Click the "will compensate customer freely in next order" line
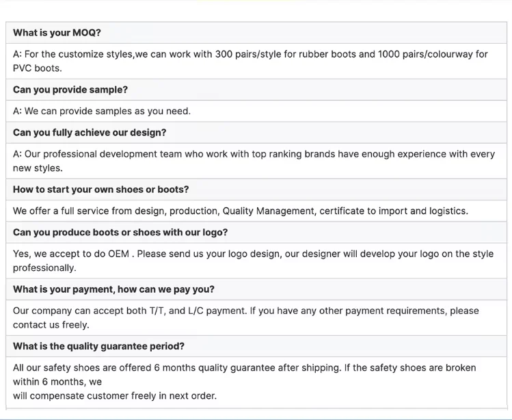The image size is (512, 420). coord(115,396)
